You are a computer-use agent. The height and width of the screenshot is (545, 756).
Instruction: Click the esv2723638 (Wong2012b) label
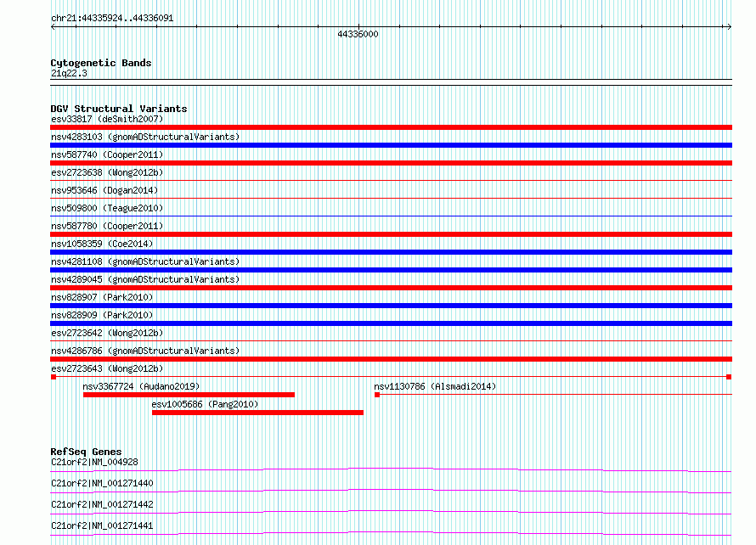[x=107, y=172]
